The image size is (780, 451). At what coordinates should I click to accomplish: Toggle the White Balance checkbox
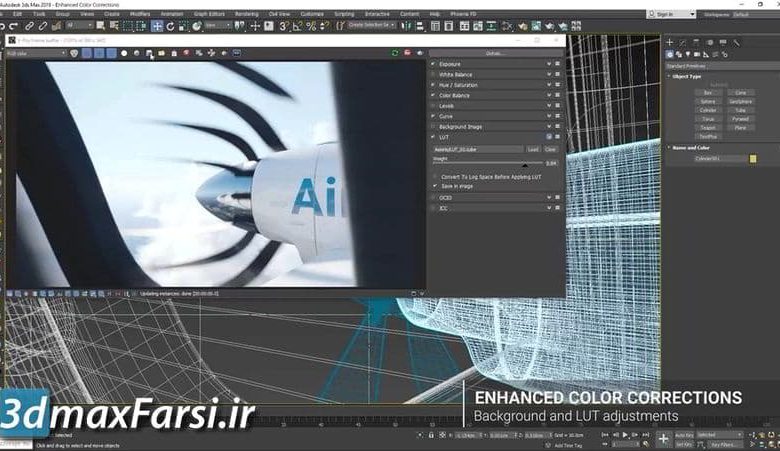click(433, 74)
